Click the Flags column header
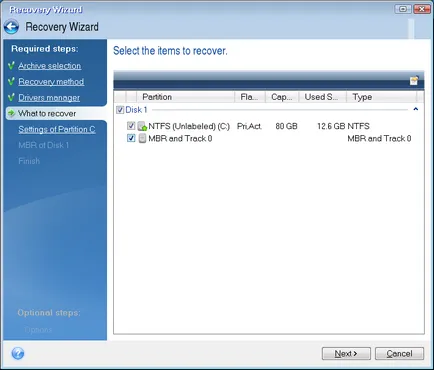This screenshot has width=434, height=370. tap(250, 97)
